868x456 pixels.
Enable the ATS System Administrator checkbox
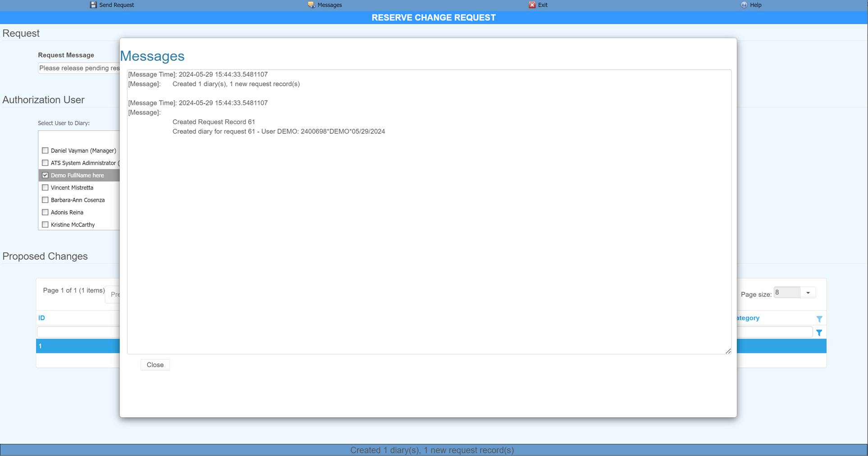[45, 163]
